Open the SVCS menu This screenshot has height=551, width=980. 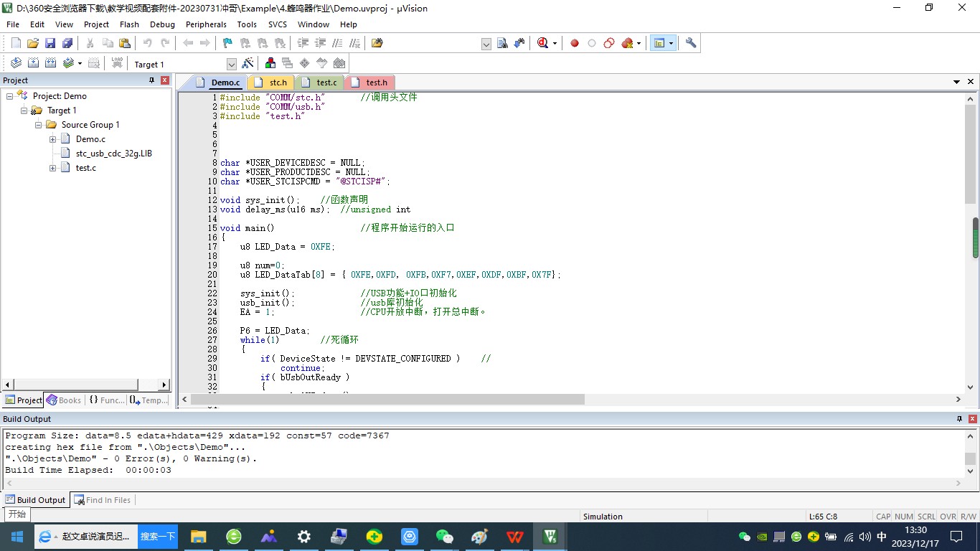(278, 24)
